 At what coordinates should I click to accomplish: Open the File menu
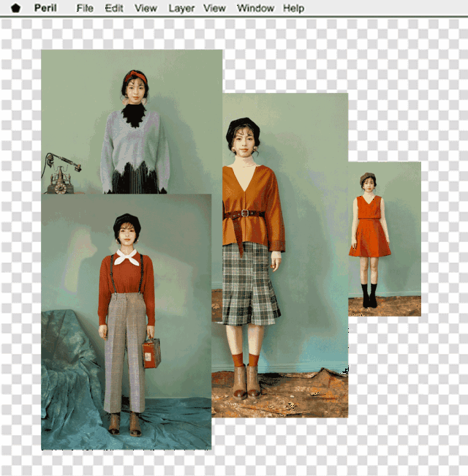click(85, 8)
